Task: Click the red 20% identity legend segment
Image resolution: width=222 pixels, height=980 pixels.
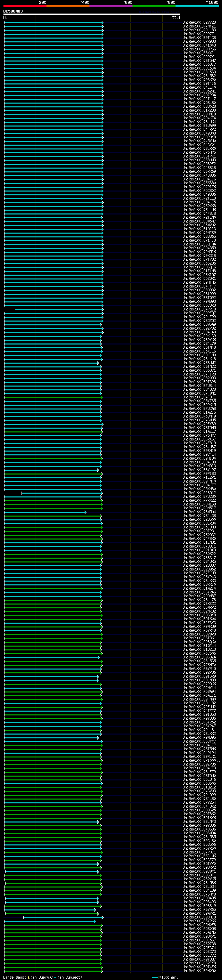Action: pyautogui.click(x=25, y=6)
